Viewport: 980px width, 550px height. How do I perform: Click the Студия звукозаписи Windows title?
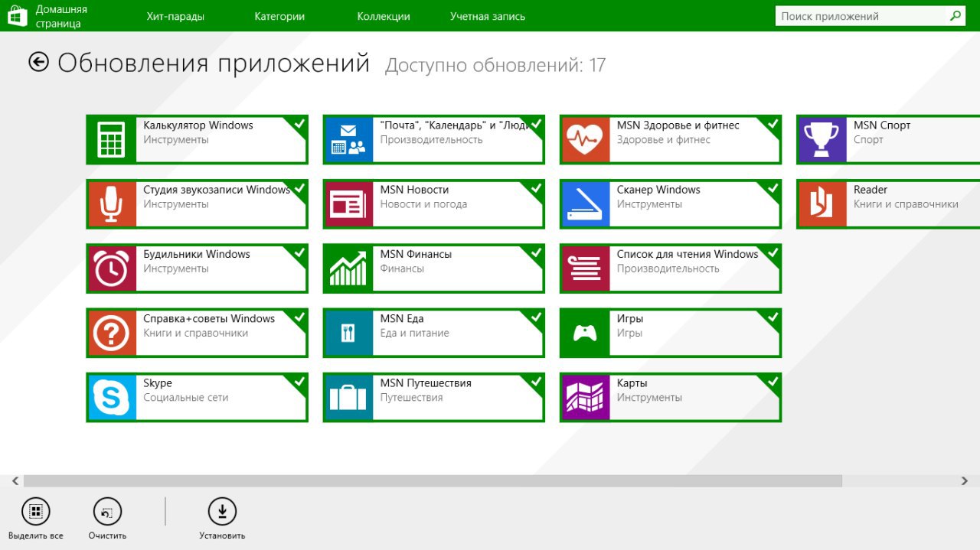(217, 190)
